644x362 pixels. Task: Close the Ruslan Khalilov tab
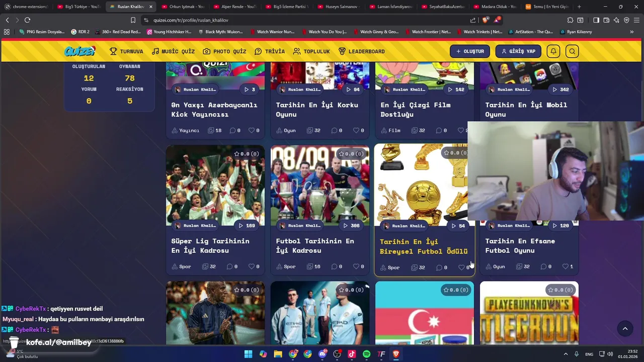pos(150,7)
